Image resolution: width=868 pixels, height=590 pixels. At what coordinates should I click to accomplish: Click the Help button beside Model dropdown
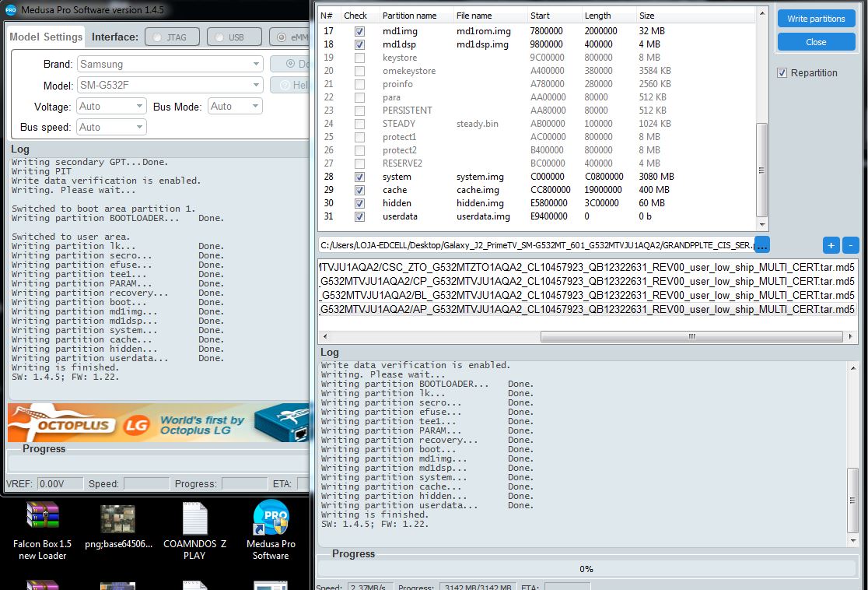tap(290, 85)
